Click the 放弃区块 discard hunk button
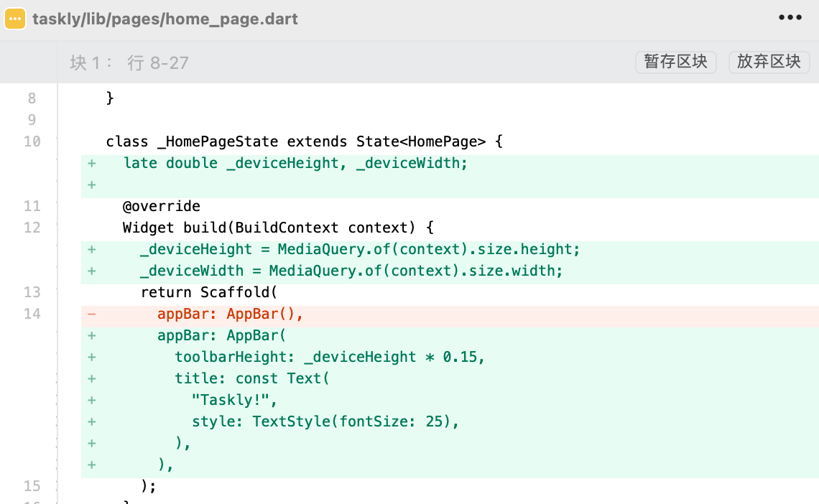The height and width of the screenshot is (504, 819). point(769,62)
